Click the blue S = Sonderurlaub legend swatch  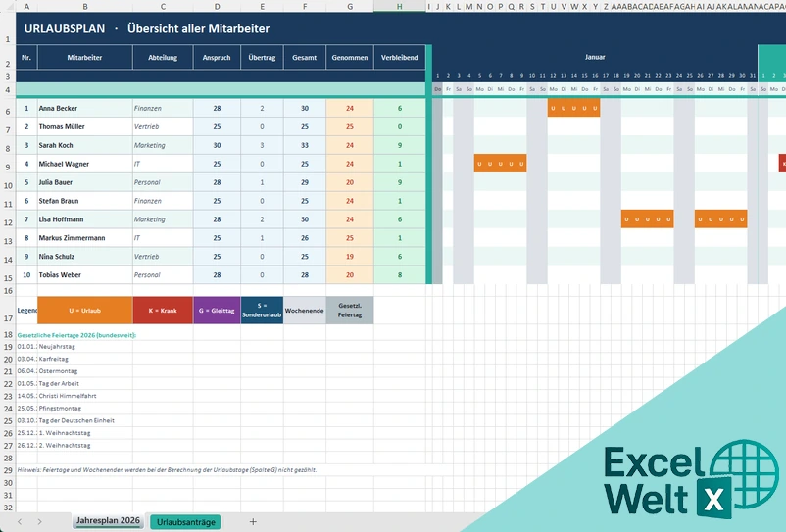263,311
